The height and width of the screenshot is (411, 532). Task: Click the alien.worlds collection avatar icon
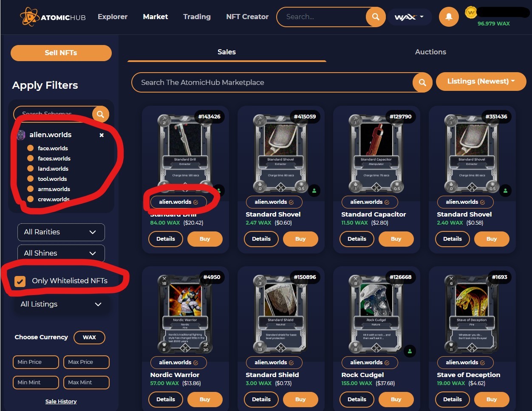(x=21, y=135)
